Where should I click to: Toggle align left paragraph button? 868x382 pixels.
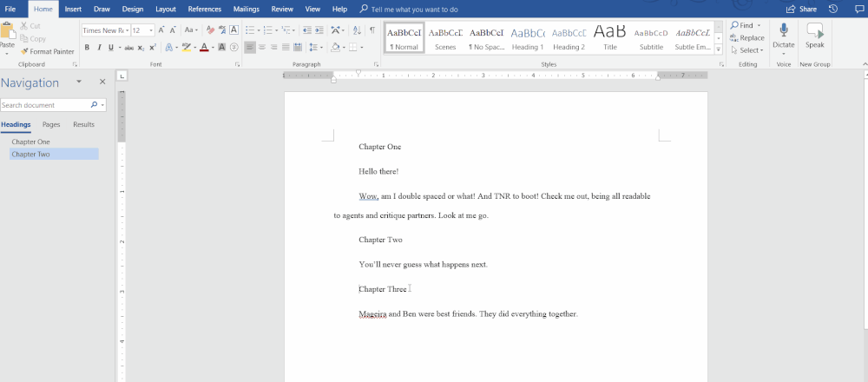(250, 48)
